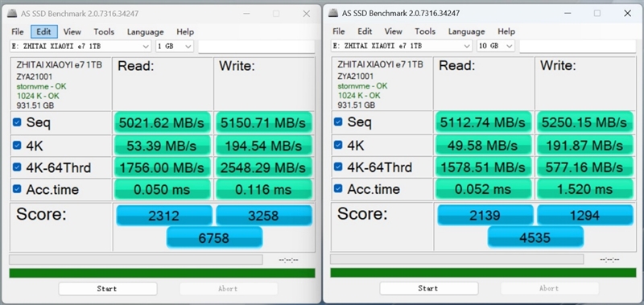Open Help menu in left window
The height and width of the screenshot is (305, 644).
(x=185, y=31)
